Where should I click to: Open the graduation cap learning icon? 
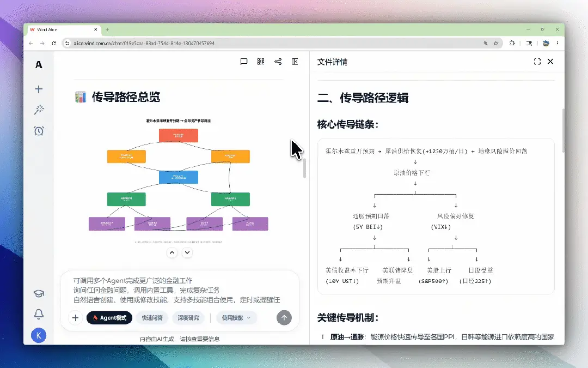point(39,293)
